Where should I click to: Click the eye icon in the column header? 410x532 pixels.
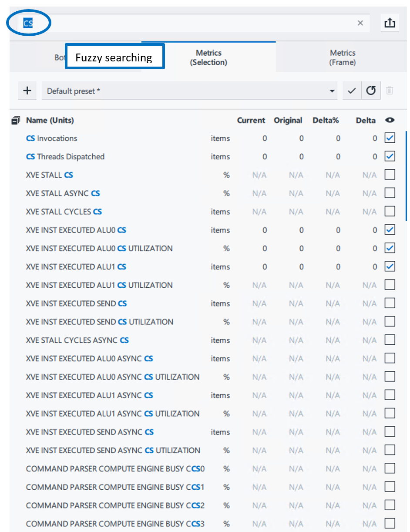pyautogui.click(x=390, y=120)
